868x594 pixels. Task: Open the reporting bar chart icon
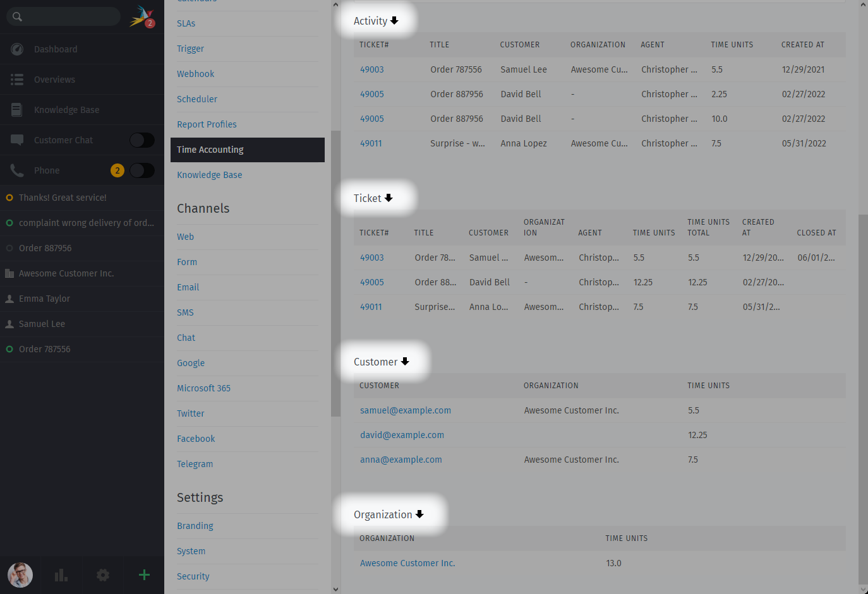point(61,575)
